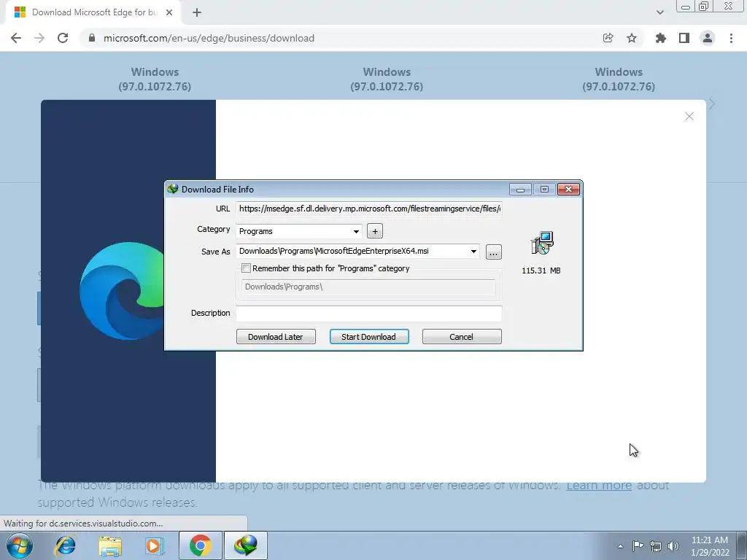Viewport: 747px width, 560px height.
Task: Click the 115.31 MB file size text
Action: tap(541, 271)
